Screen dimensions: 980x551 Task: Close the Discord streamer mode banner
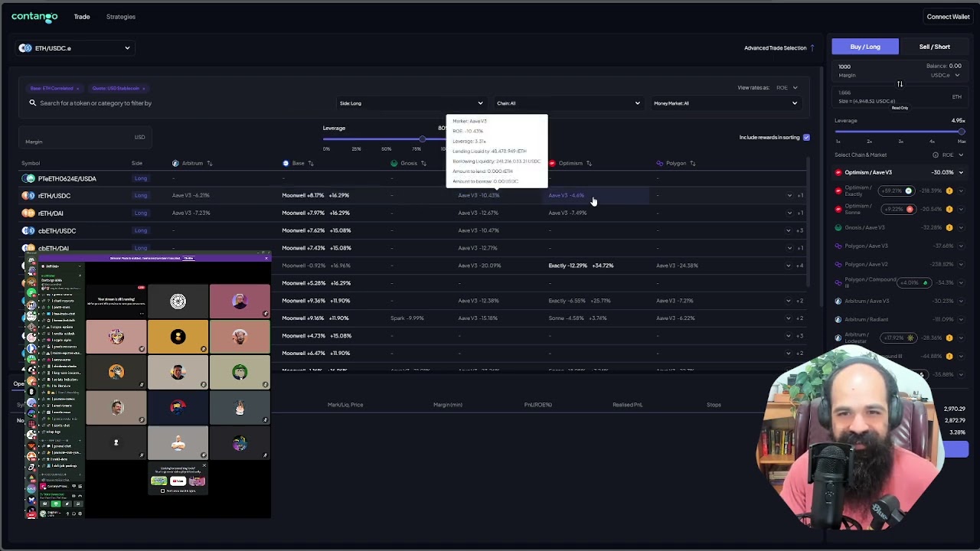(266, 258)
